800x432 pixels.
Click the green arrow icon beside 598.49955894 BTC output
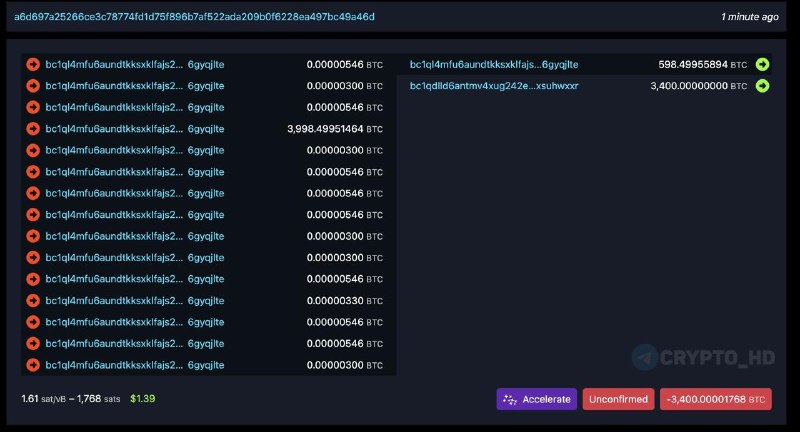point(762,64)
